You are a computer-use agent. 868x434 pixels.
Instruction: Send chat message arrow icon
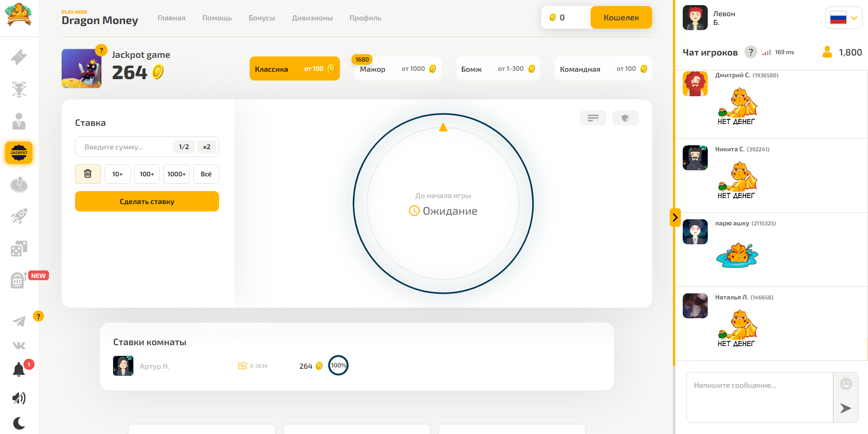click(x=846, y=408)
